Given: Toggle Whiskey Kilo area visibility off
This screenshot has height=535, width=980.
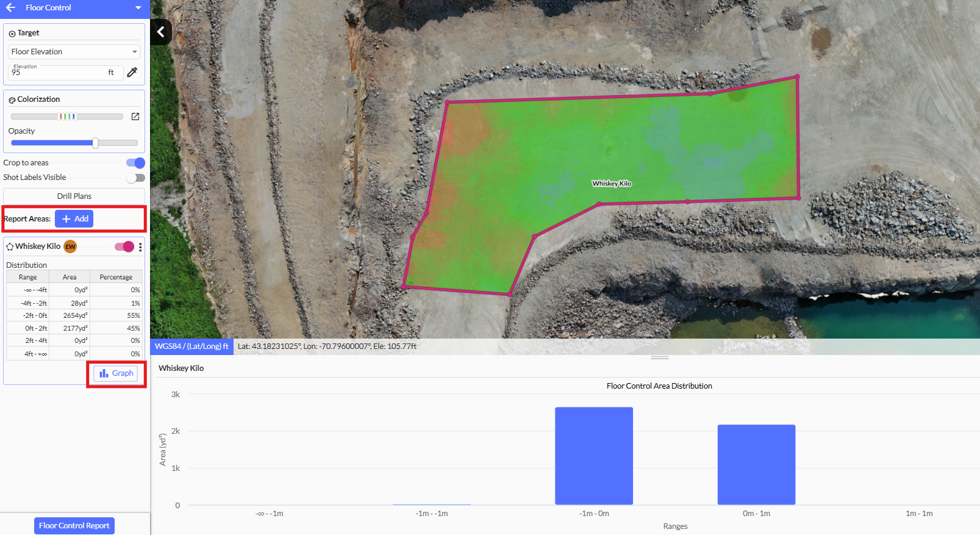Looking at the screenshot, I should 124,247.
